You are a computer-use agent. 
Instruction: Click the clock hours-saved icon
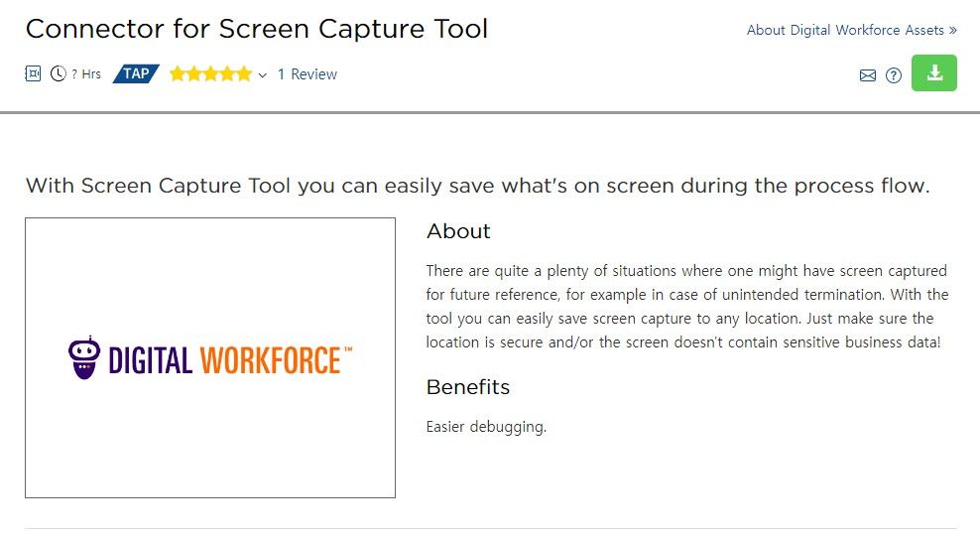tap(59, 73)
